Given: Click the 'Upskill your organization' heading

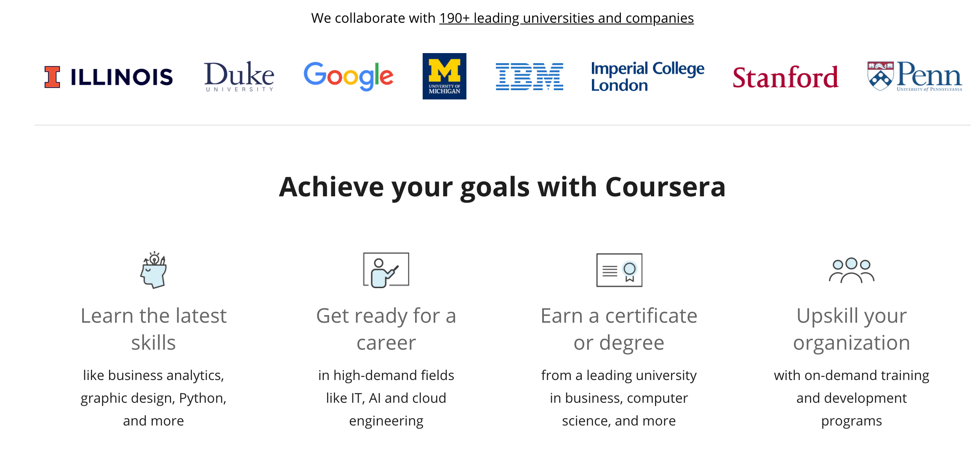Looking at the screenshot, I should [x=851, y=329].
